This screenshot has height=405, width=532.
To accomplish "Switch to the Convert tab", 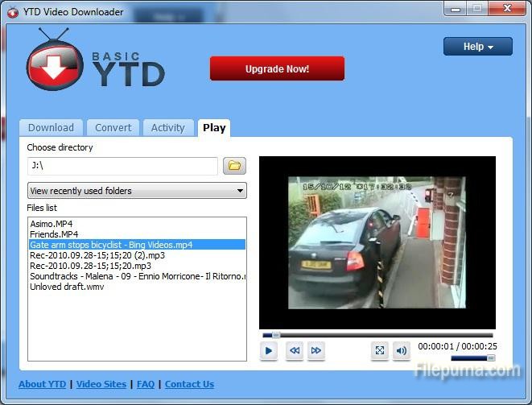I will point(113,128).
